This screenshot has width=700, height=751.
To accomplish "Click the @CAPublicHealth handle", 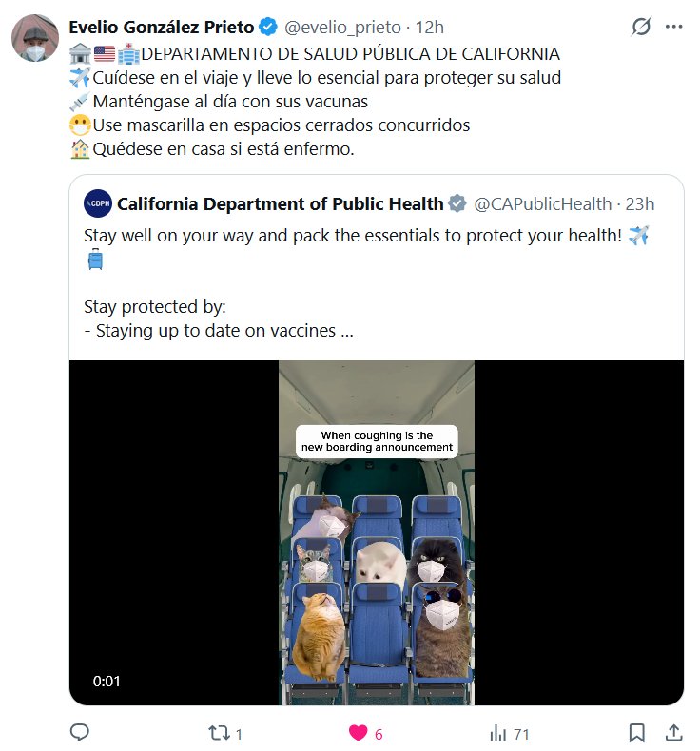I will point(542,203).
